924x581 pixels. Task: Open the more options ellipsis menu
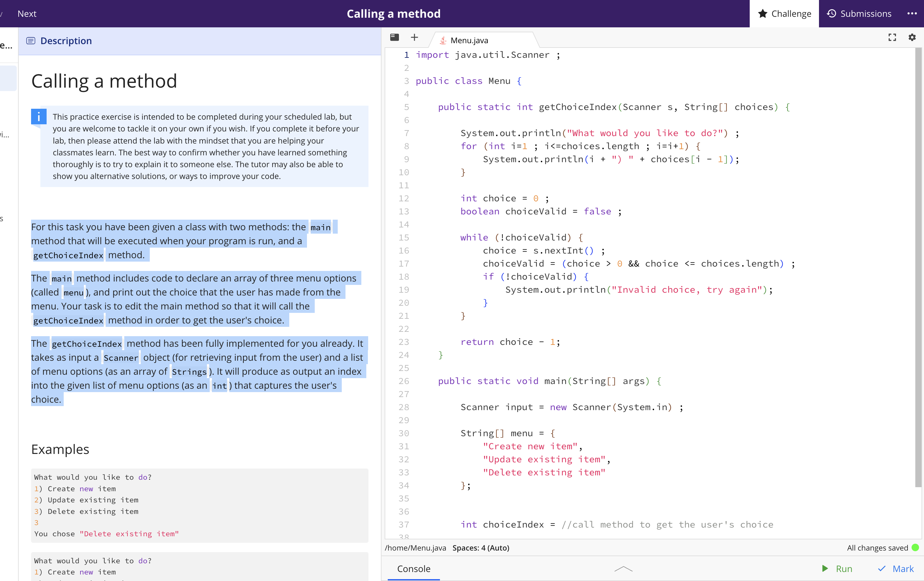click(x=912, y=13)
